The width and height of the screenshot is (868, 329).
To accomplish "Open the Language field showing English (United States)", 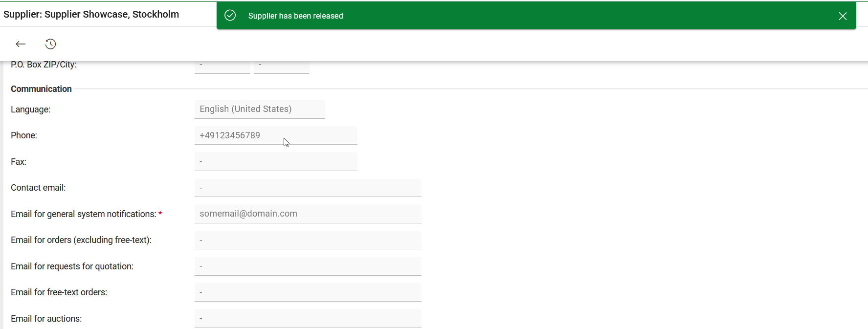I will point(259,109).
